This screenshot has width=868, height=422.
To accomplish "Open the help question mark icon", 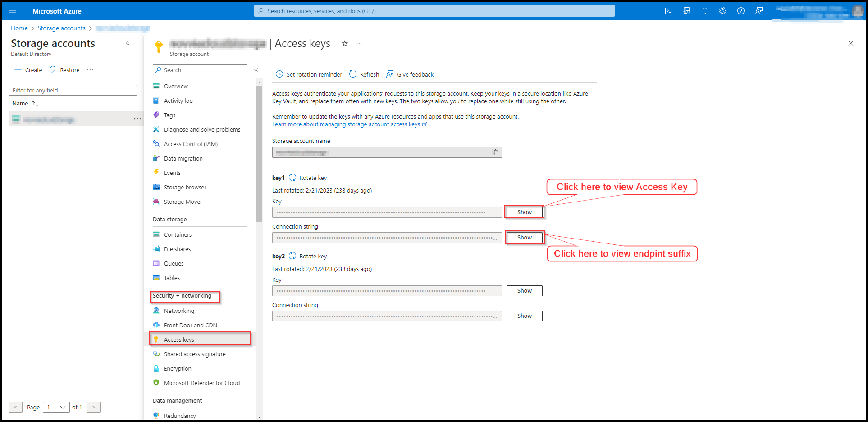I will pos(741,11).
